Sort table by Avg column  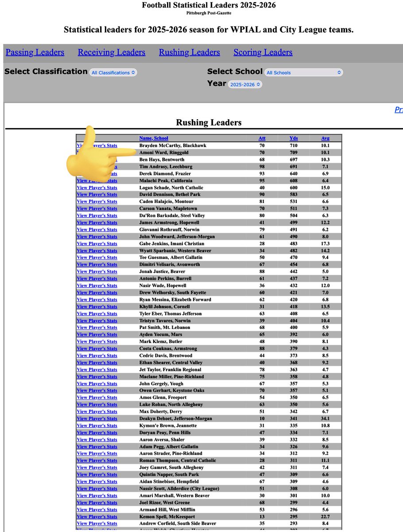pyautogui.click(x=325, y=138)
